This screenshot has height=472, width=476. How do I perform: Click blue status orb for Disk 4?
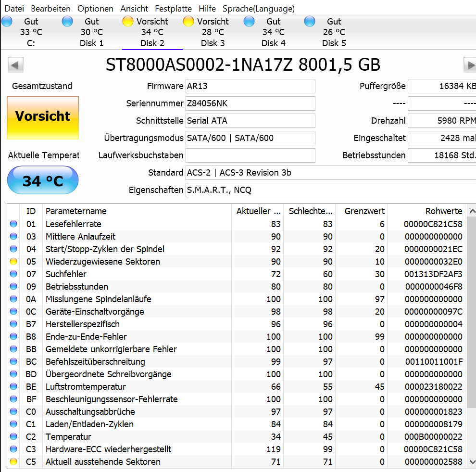point(249,21)
